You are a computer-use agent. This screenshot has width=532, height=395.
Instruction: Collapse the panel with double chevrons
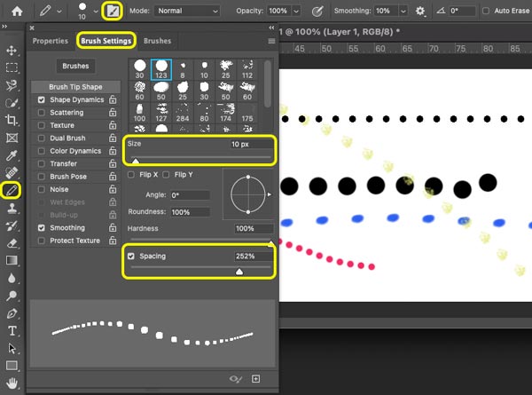pos(271,28)
